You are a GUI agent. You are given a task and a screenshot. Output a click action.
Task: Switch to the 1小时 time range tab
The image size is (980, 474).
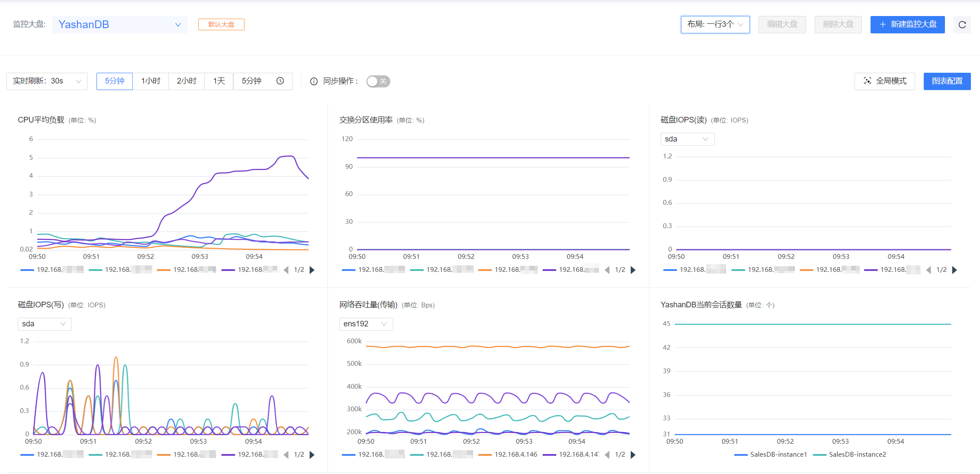point(150,81)
